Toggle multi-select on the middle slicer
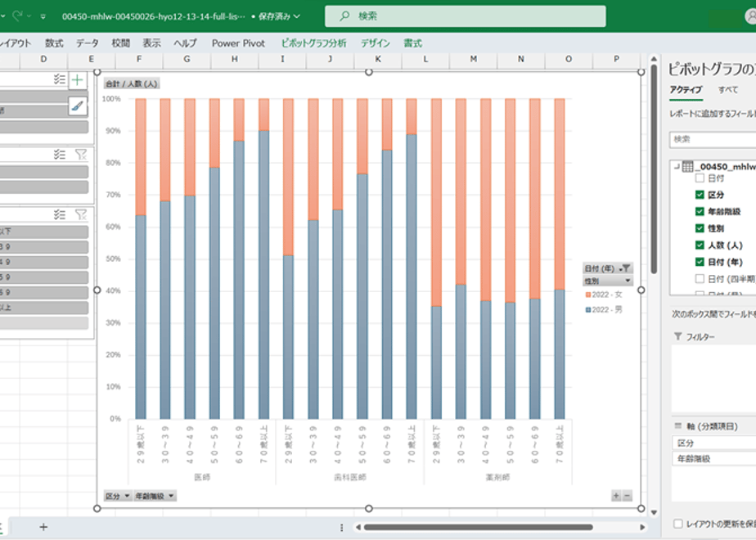This screenshot has width=756, height=540. [59, 155]
